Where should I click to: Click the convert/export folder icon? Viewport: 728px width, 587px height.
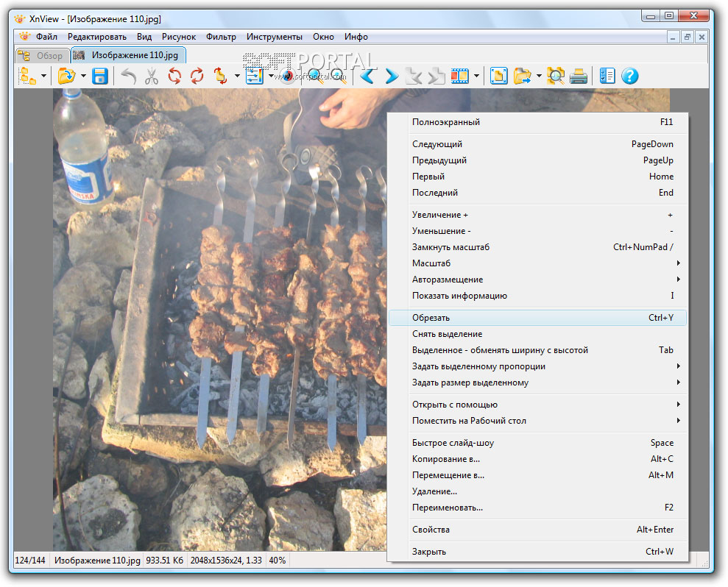tap(523, 76)
